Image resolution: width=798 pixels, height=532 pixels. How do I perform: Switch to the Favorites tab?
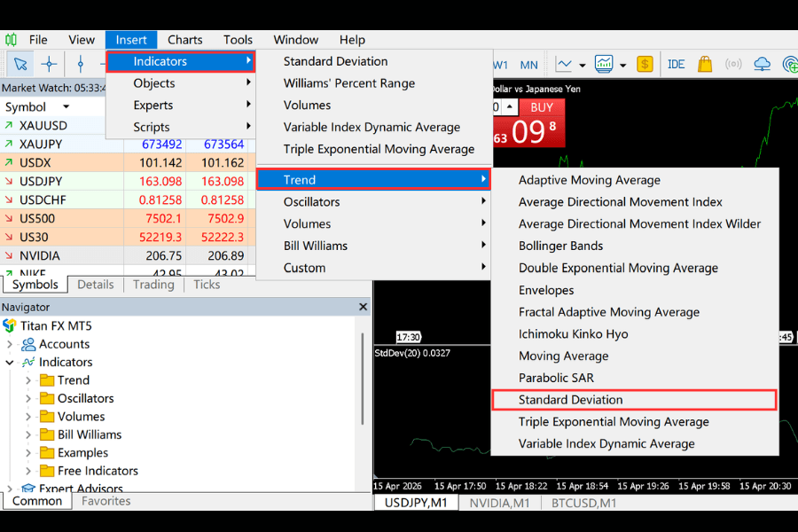(106, 501)
